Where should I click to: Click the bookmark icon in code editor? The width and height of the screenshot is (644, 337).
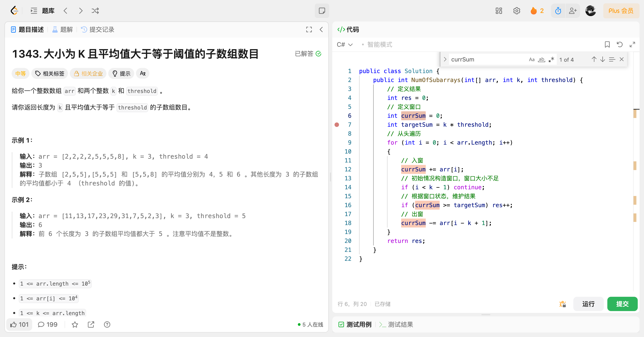tap(607, 44)
